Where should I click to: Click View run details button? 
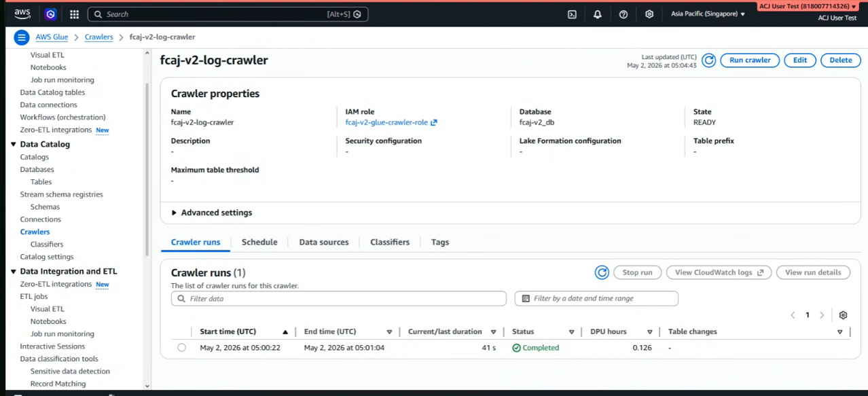[813, 272]
